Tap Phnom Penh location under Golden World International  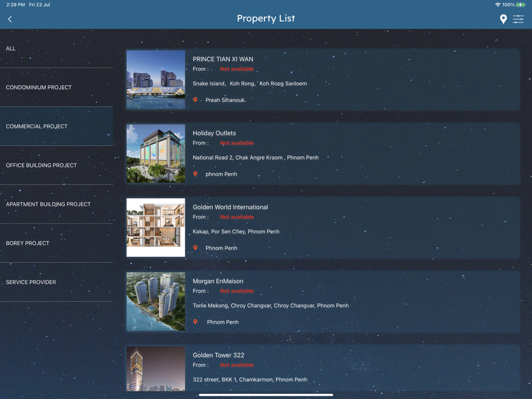pyautogui.click(x=221, y=248)
